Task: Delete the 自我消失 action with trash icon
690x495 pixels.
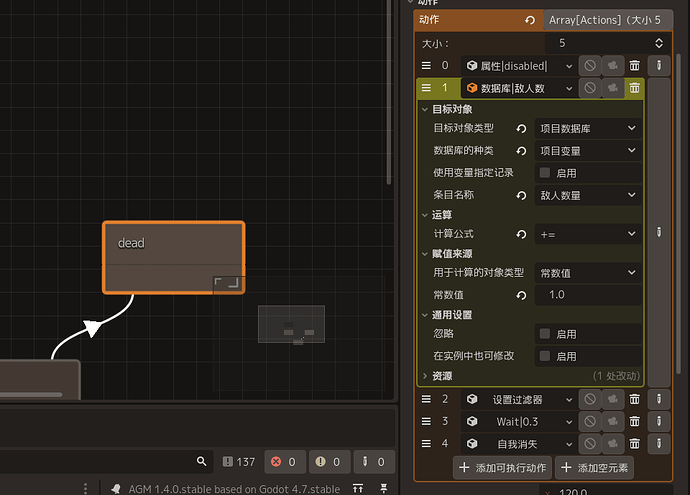Action: point(634,444)
